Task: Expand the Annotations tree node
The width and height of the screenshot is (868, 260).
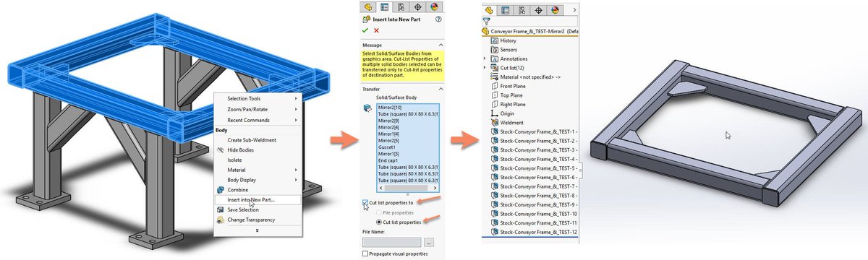Action: (485, 59)
